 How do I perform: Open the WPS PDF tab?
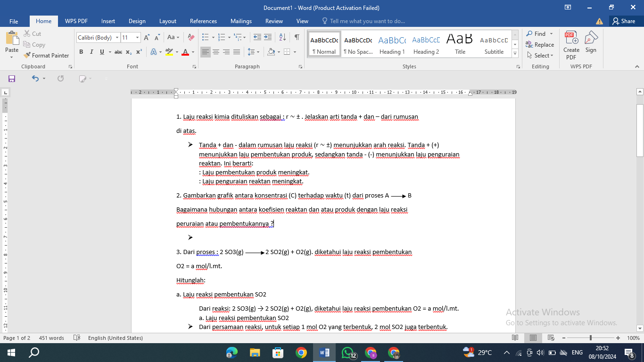[x=76, y=21]
